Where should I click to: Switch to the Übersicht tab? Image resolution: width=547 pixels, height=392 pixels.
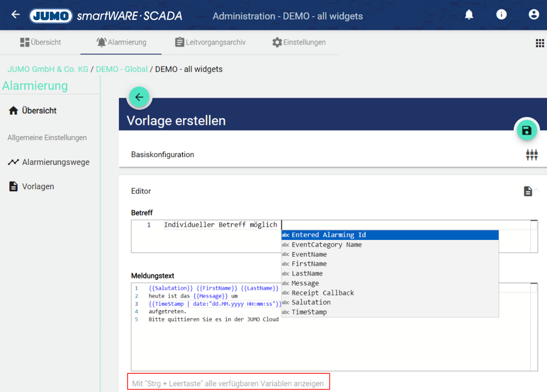pos(41,42)
